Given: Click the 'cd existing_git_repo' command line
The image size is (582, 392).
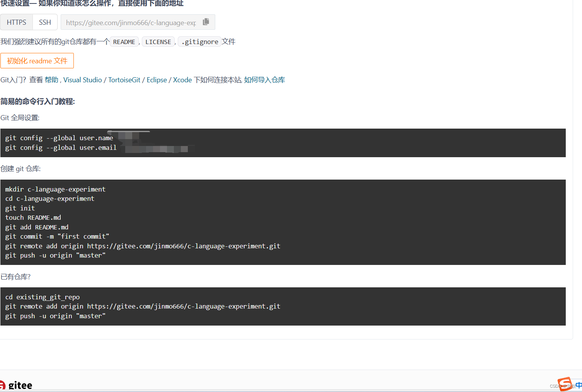Looking at the screenshot, I should pos(43,297).
